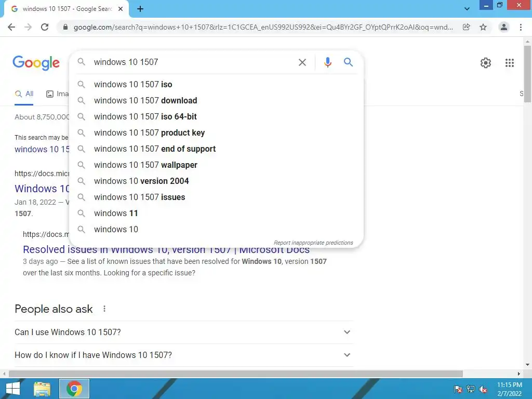Image resolution: width=532 pixels, height=399 pixels.
Task: Select suggestion windows 10 1507 issues
Action: point(216,197)
